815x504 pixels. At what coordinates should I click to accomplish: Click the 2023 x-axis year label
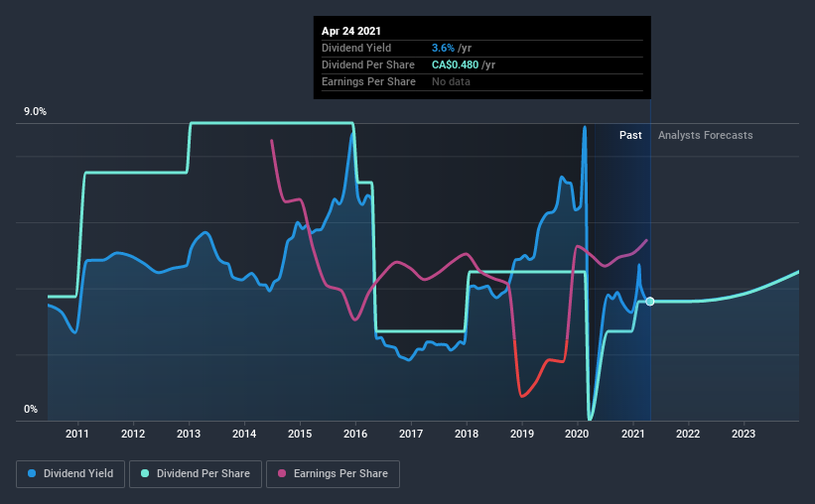744,434
